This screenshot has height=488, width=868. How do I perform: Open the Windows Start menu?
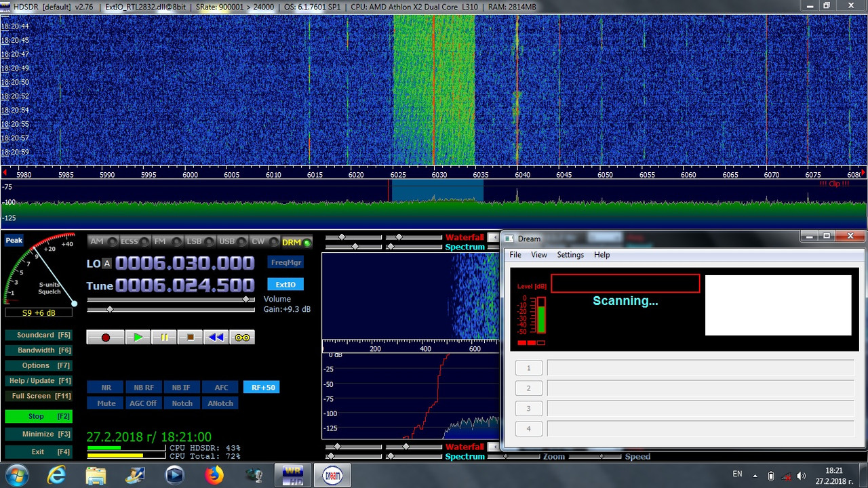[16, 474]
